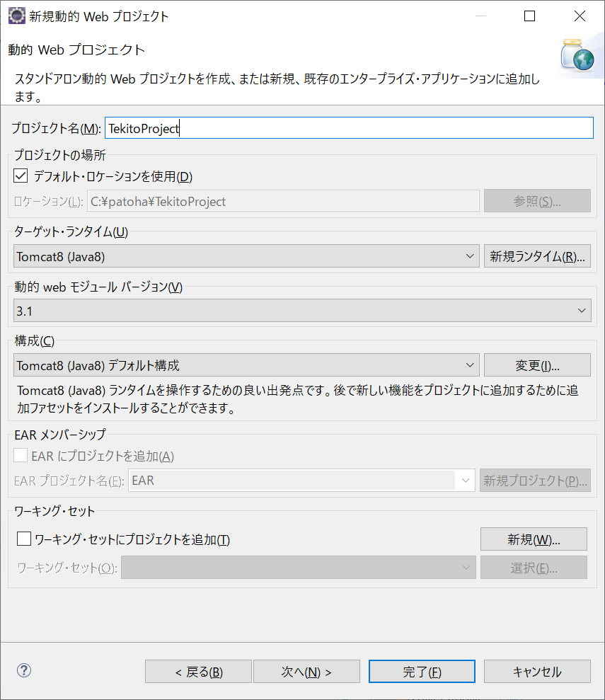605x700 pixels.
Task: Click the 新規プロジェクト(P)... button
Action: click(x=535, y=481)
